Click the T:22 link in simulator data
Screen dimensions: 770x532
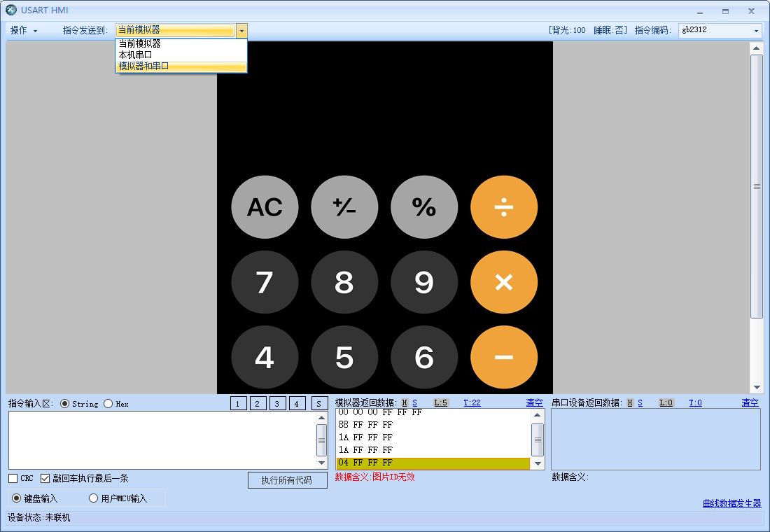pyautogui.click(x=472, y=402)
